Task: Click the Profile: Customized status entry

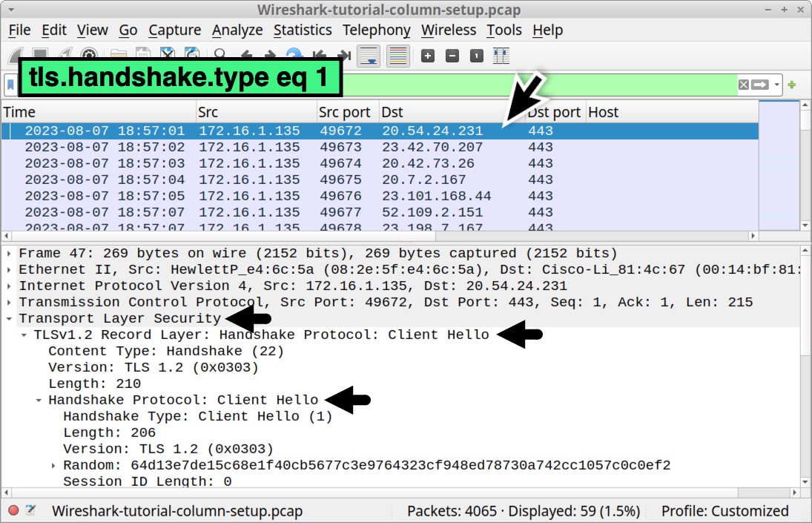Action: pyautogui.click(x=725, y=511)
